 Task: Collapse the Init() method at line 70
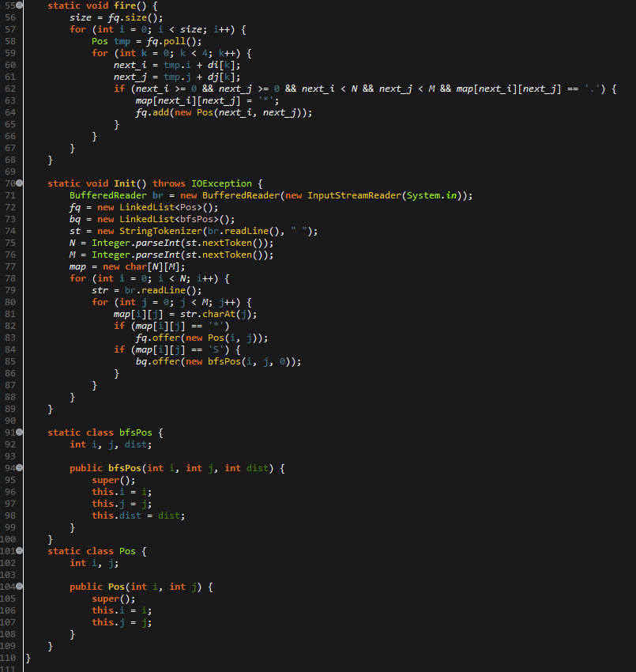[19, 183]
